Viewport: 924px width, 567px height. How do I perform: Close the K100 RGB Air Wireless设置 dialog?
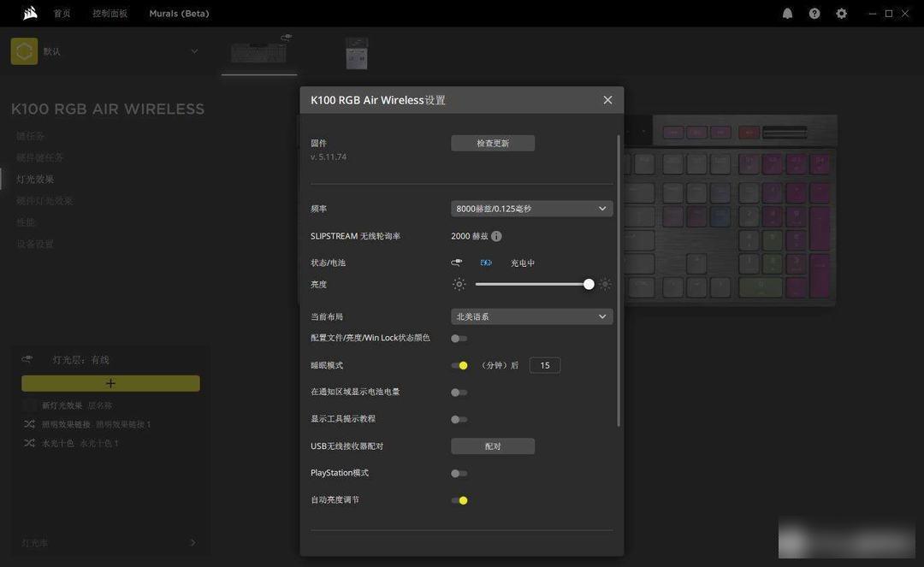click(x=607, y=100)
